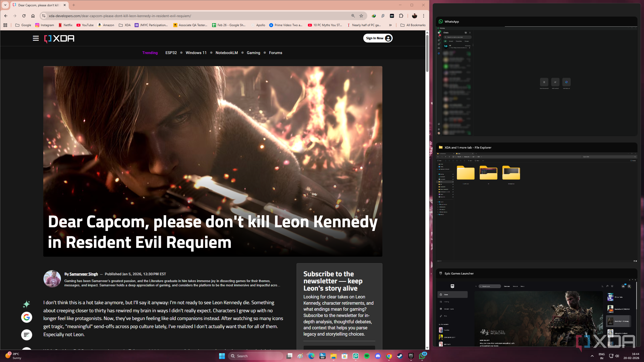This screenshot has width=644, height=362.
Task: Open the Chrome profile avatar menu
Action: click(x=415, y=16)
